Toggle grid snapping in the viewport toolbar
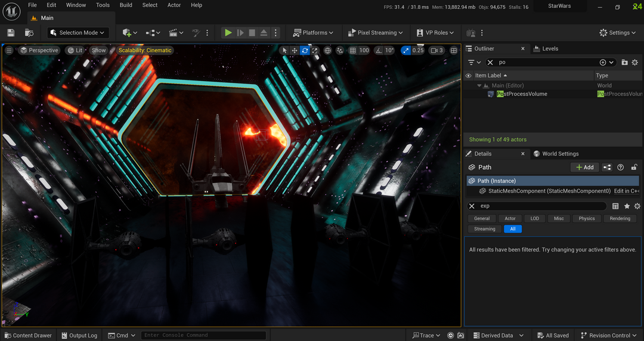This screenshot has height=341, width=644. pyautogui.click(x=352, y=51)
